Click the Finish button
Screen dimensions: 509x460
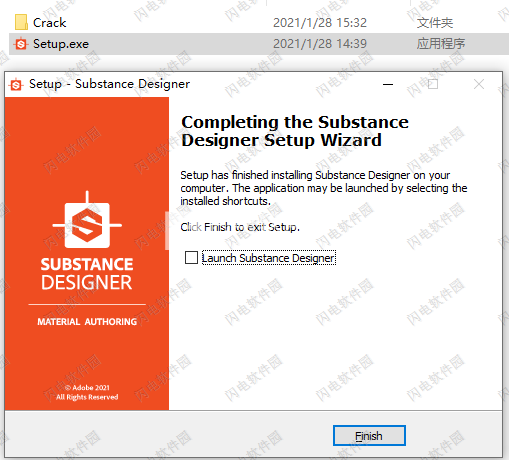(369, 435)
